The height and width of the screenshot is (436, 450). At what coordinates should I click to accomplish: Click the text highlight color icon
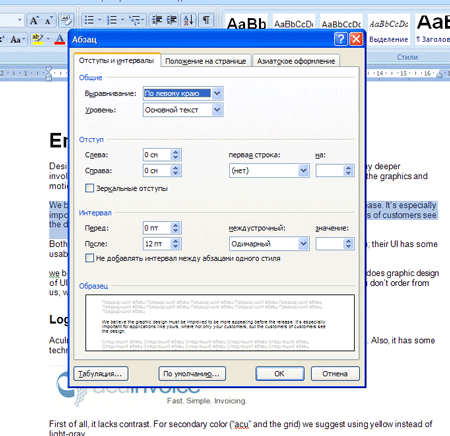[38, 39]
